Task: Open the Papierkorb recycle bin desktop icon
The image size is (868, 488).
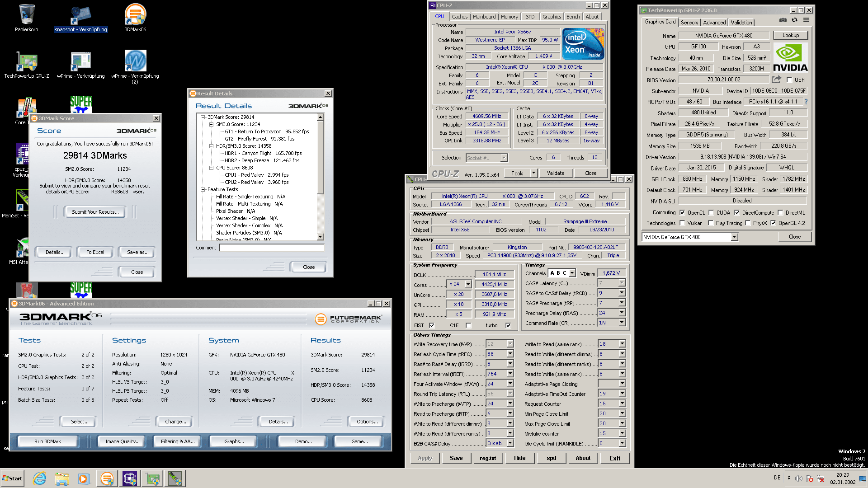Action: point(27,18)
